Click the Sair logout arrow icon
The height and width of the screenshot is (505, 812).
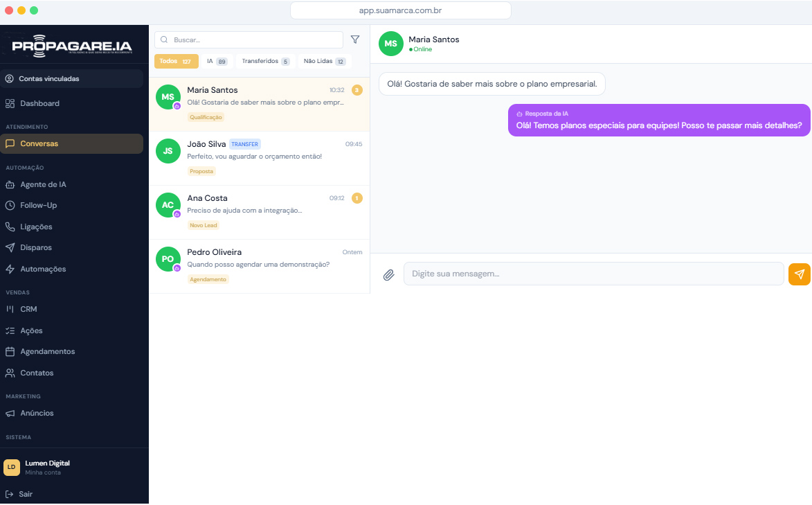coord(9,494)
